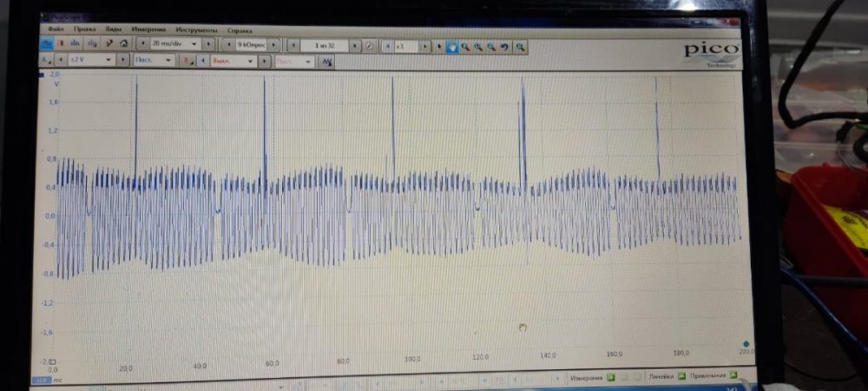Screen dimensions: 868x391
Task: Click the Pico Technology logo
Action: point(712,55)
